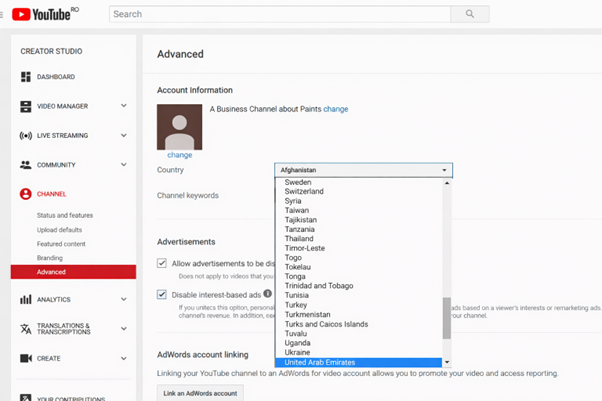Click into the Search field
Screen dimensions: 602x401
pos(280,14)
